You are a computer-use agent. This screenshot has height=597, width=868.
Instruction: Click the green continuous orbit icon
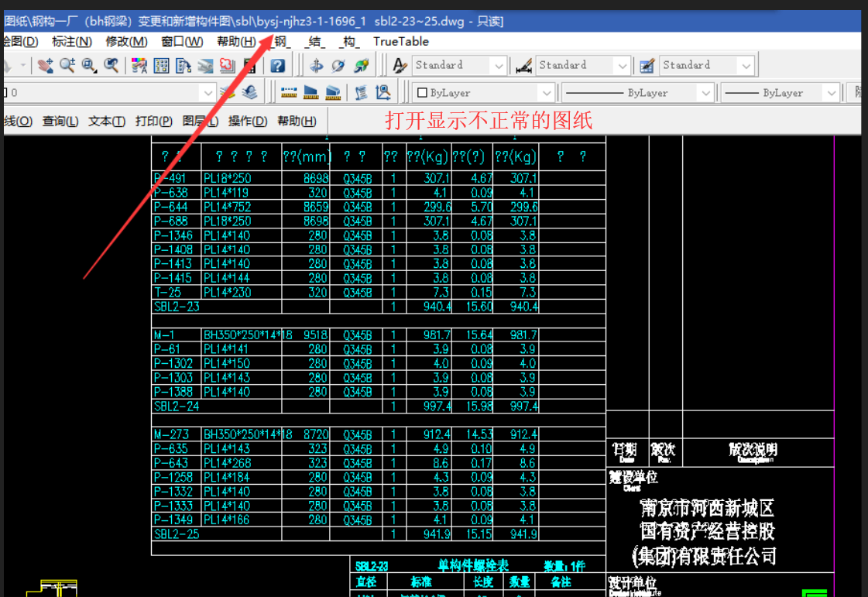click(x=361, y=65)
